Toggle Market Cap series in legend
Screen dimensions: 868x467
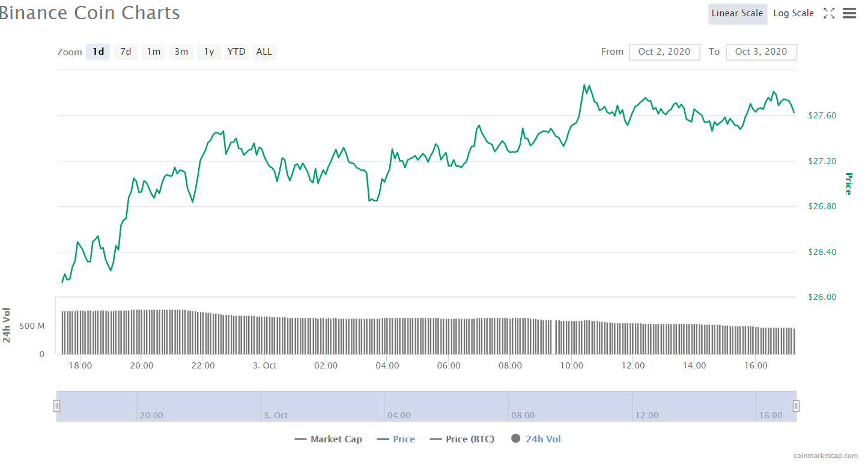click(x=329, y=439)
